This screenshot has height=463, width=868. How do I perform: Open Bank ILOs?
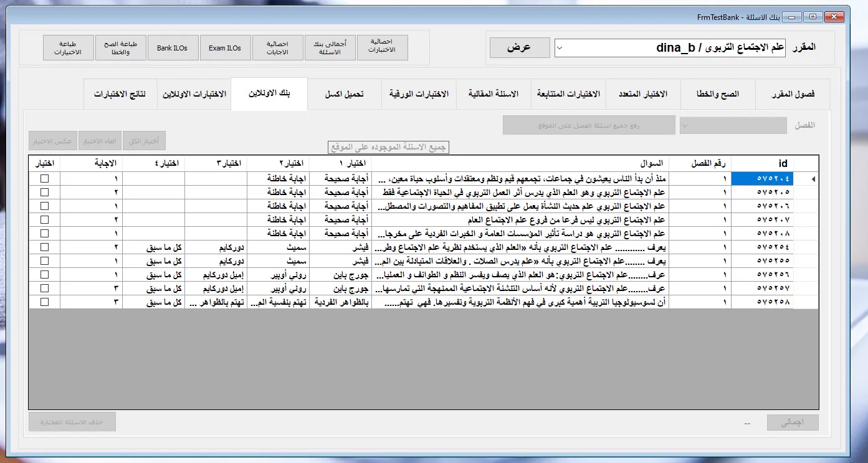click(x=173, y=48)
